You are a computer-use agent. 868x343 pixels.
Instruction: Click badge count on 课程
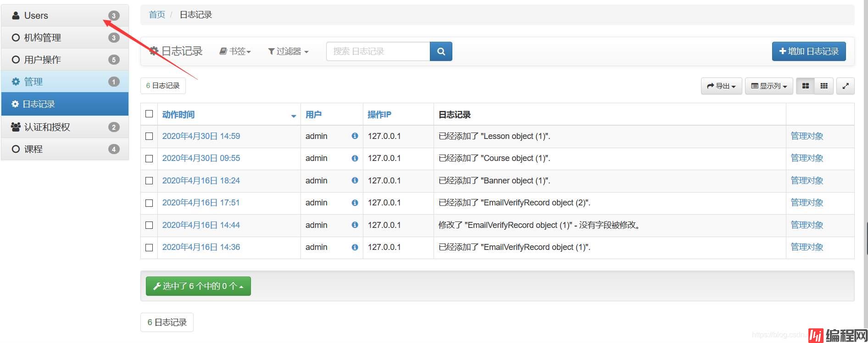[114, 149]
